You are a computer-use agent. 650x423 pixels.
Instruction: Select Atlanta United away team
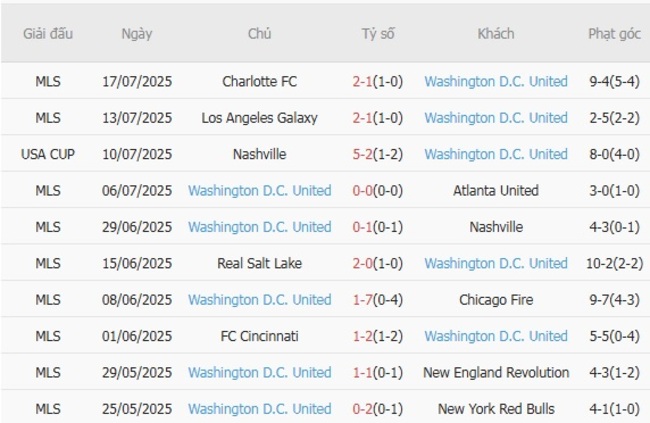click(495, 190)
